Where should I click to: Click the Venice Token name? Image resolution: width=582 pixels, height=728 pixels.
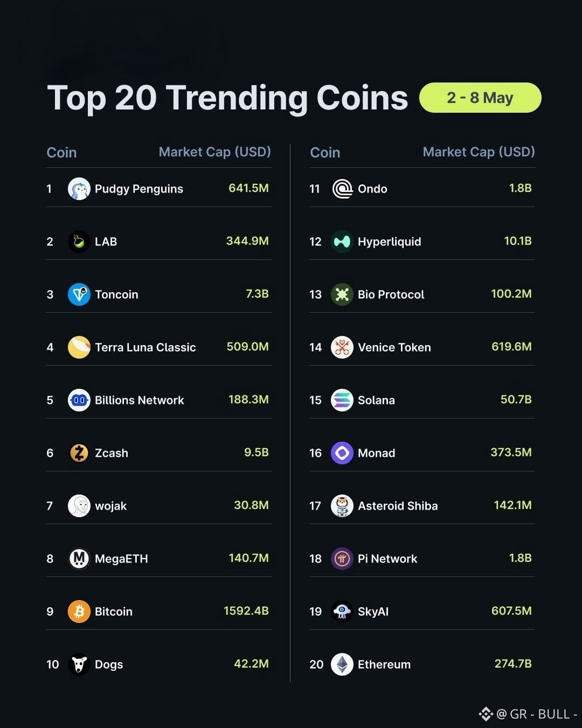394,347
